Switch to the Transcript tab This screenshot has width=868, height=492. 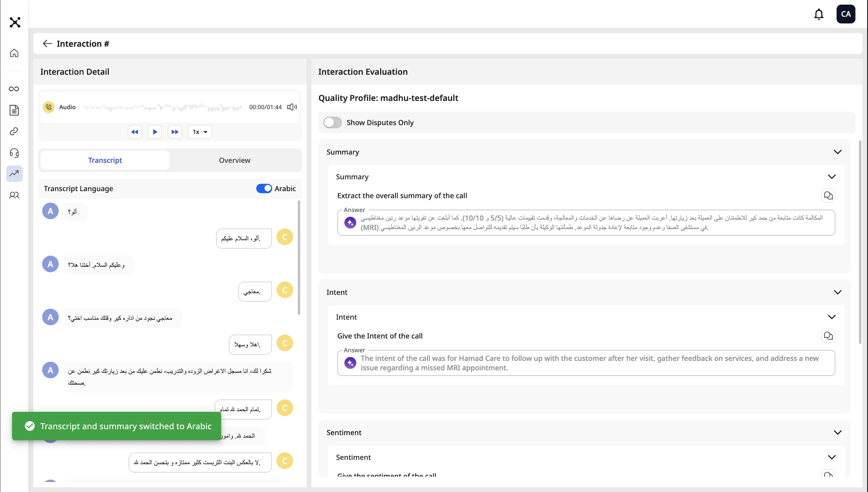coord(105,160)
